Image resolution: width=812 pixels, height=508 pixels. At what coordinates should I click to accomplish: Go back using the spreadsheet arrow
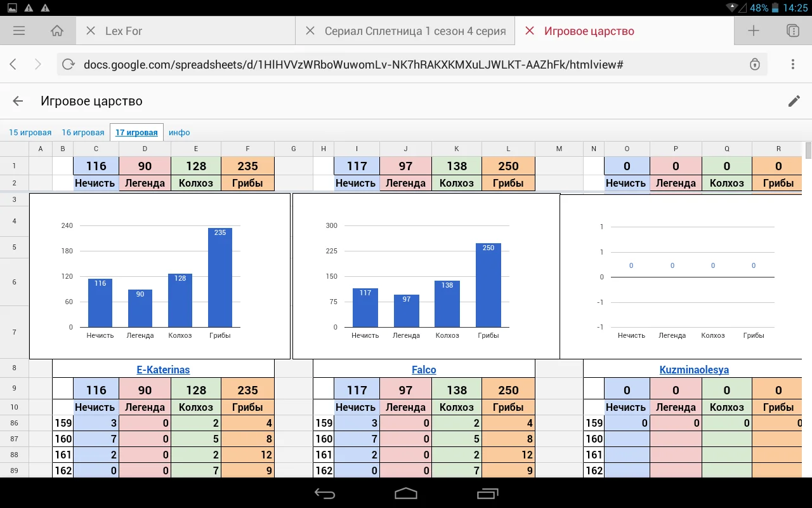[x=18, y=101]
